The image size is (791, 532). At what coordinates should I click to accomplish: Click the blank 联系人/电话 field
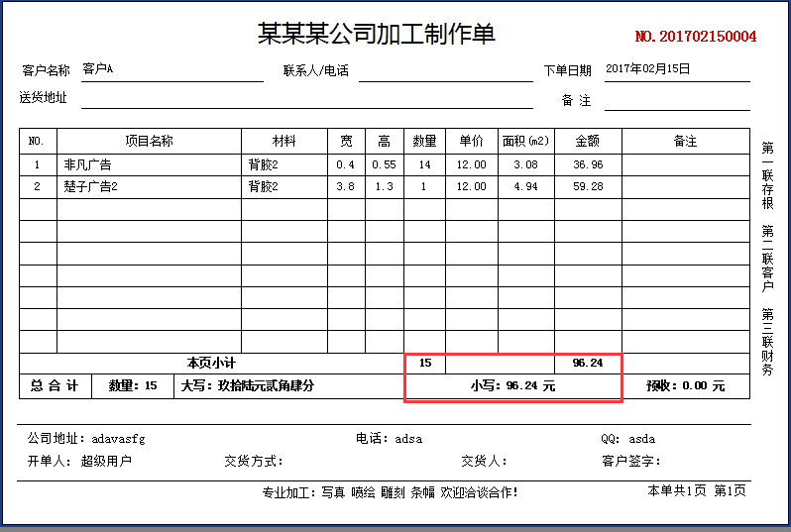click(x=445, y=71)
